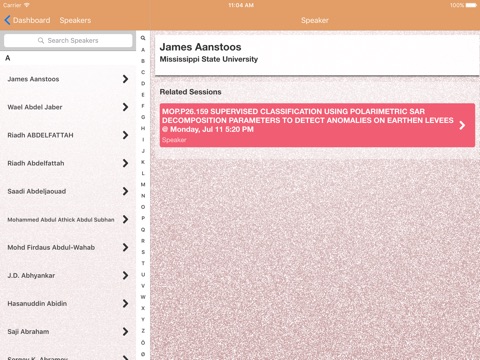Jump to letter Z in the index
Viewport: 480px width, 360px height.
pyautogui.click(x=143, y=331)
